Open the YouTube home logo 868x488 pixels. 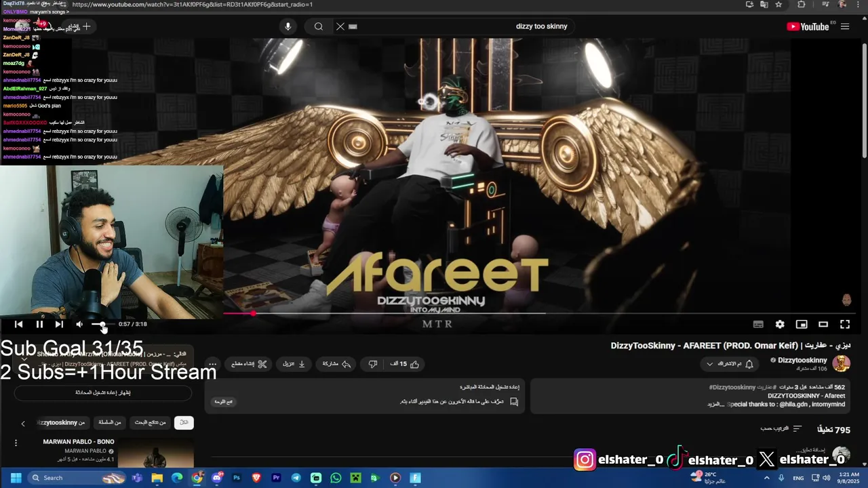(x=808, y=26)
